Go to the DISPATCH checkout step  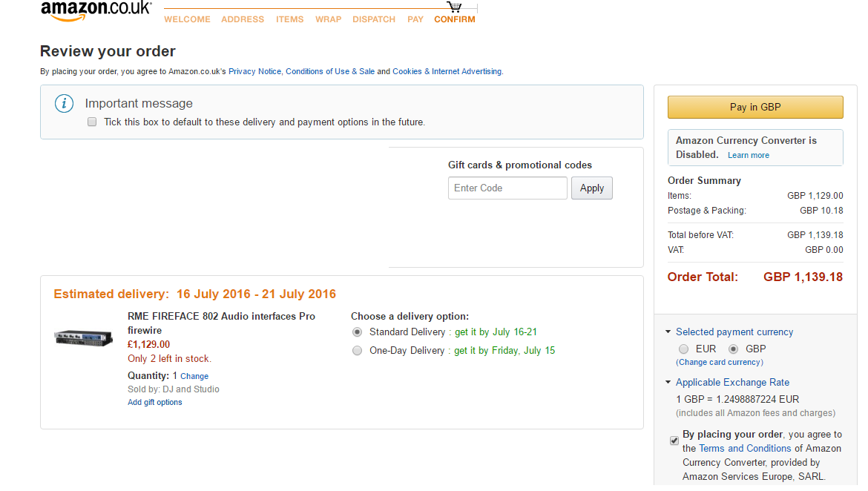374,19
